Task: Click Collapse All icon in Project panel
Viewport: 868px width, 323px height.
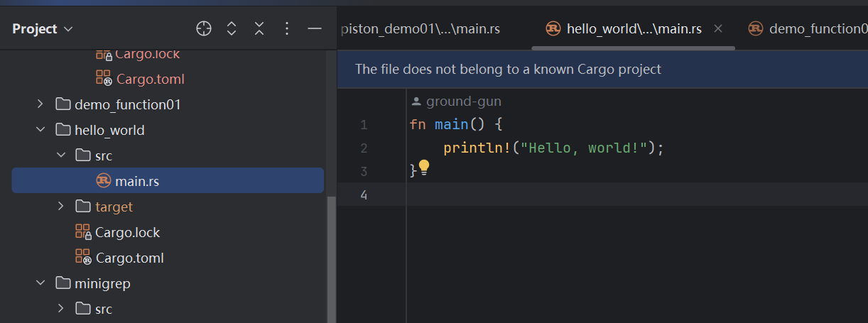Action: tap(259, 28)
